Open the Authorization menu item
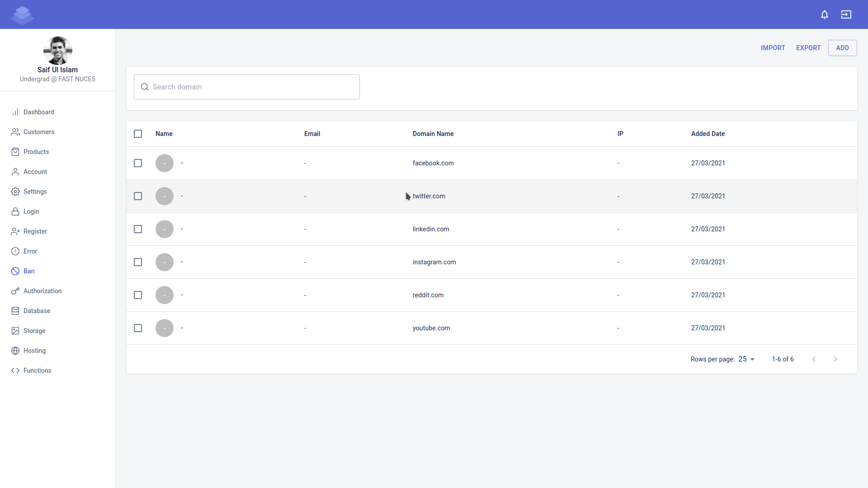 [x=42, y=291]
